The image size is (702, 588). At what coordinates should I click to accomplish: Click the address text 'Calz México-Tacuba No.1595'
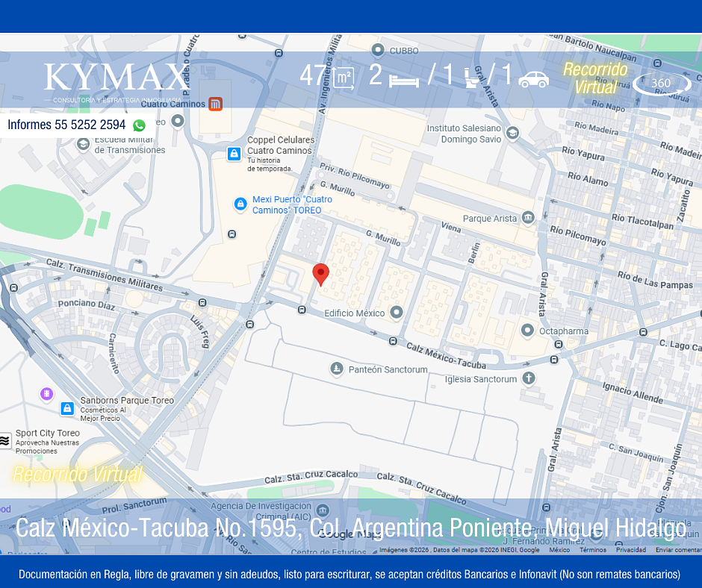(156, 528)
